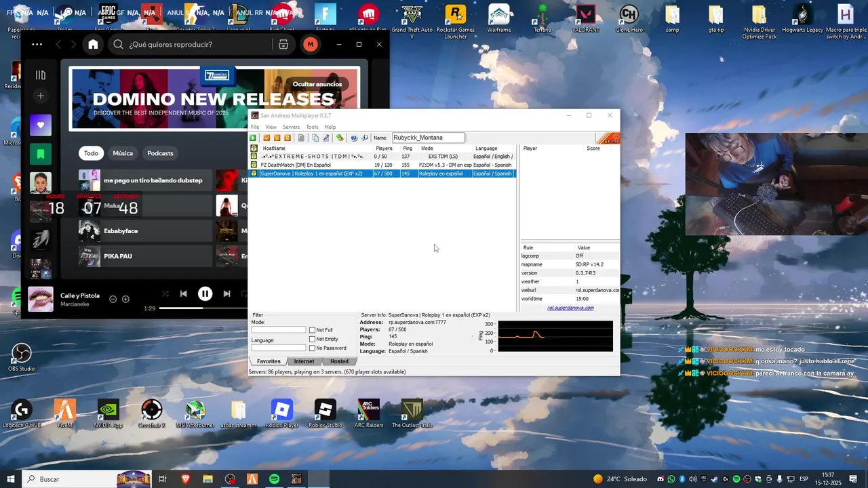The image size is (868, 488).
Task: Select the SuperDanova Roleplay server row
Action: click(x=382, y=174)
